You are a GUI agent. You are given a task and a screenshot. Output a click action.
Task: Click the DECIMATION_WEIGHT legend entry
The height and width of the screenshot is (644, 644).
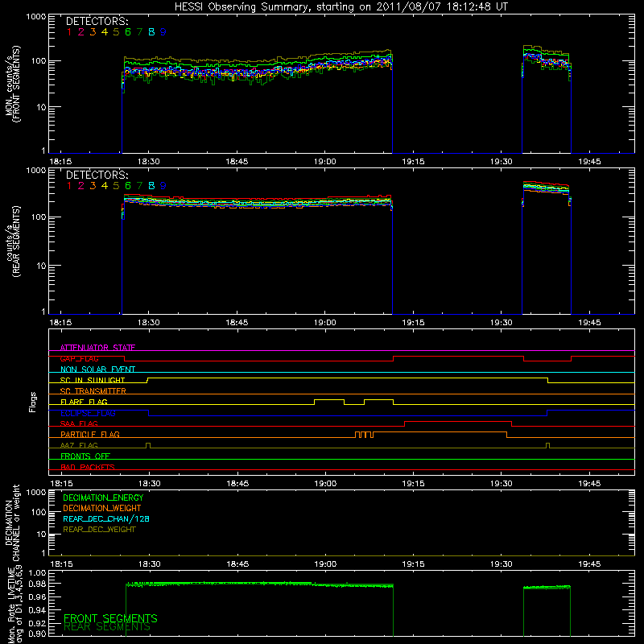[x=102, y=508]
